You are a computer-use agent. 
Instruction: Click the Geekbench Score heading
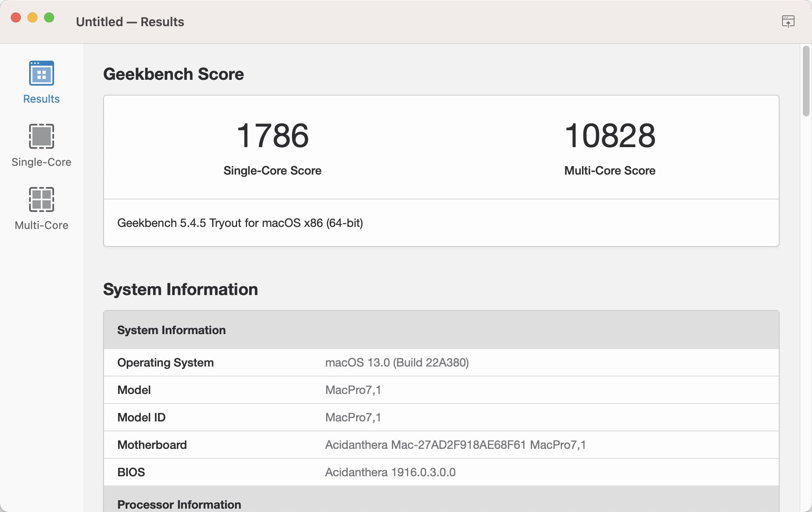[x=173, y=74]
